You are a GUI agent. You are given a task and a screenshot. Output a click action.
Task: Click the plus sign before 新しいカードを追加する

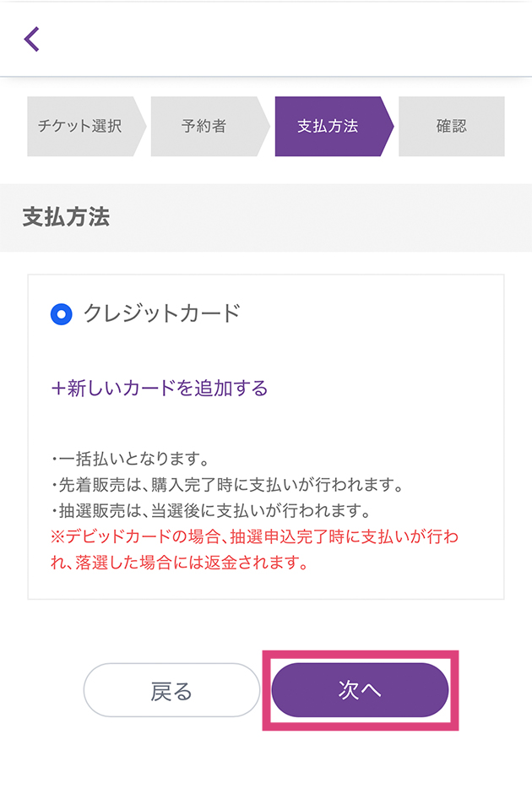coord(58,389)
